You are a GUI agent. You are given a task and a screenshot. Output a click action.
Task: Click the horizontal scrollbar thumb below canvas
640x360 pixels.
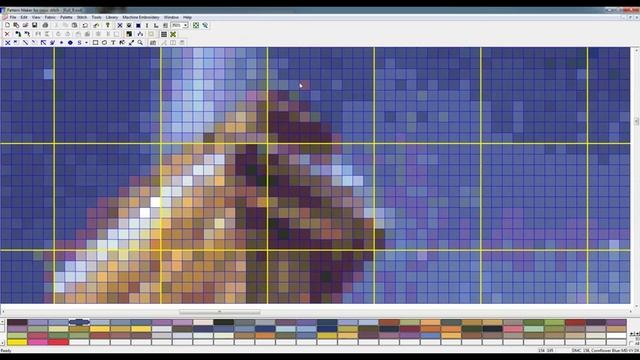[x=220, y=312]
